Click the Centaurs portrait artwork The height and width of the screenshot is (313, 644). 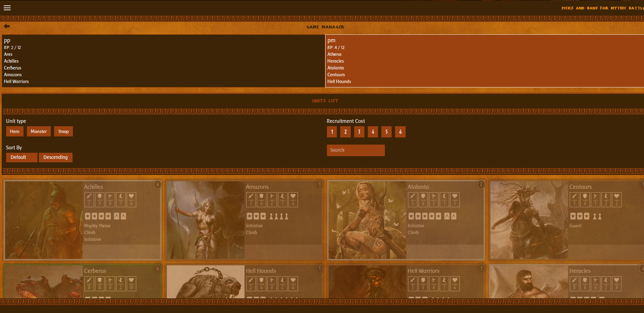click(x=529, y=220)
